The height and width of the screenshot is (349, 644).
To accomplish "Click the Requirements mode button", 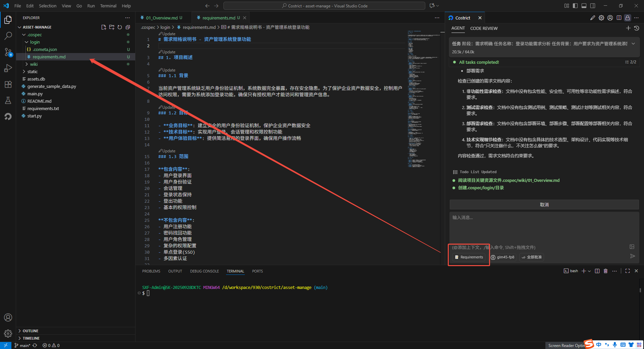I will pos(469,257).
